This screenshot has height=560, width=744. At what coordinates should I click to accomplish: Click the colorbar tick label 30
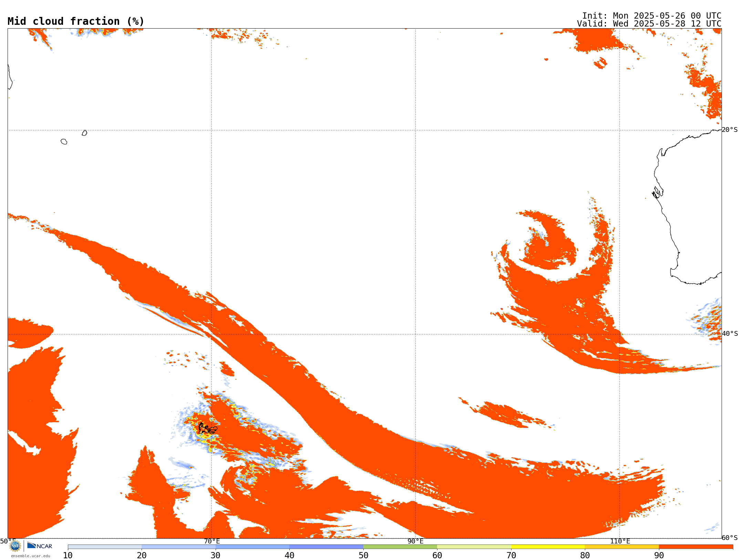tap(216, 556)
